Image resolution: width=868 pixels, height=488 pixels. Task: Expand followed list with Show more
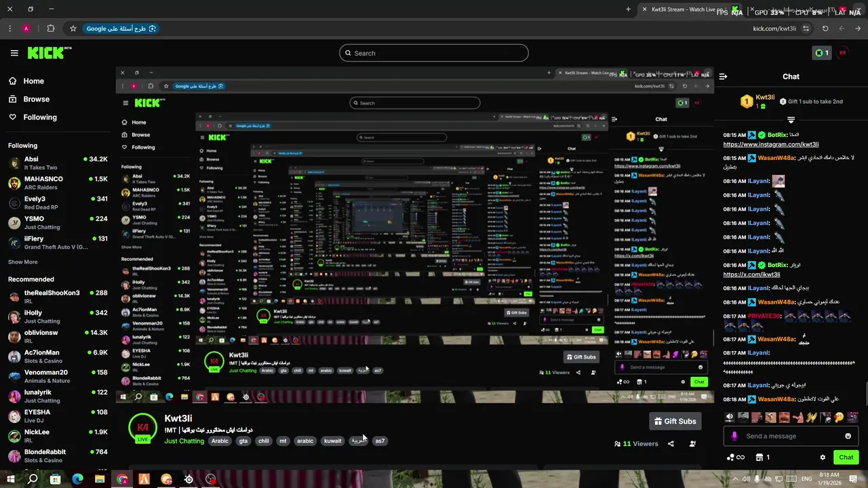[x=22, y=262]
